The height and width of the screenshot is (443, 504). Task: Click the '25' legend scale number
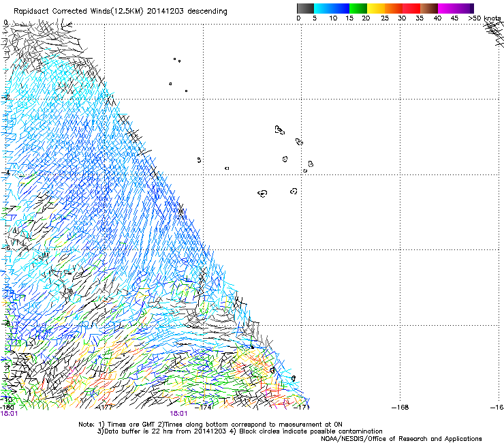pyautogui.click(x=384, y=18)
